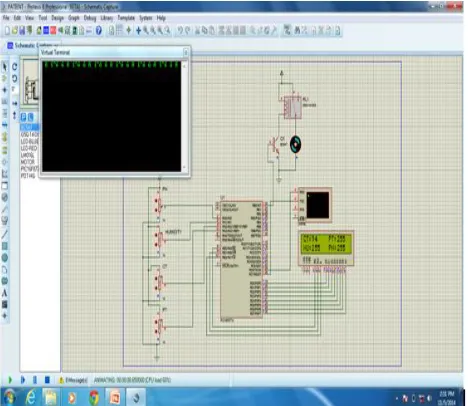Switch to the Schematic Capture tab
468x406 pixels.
32,45
